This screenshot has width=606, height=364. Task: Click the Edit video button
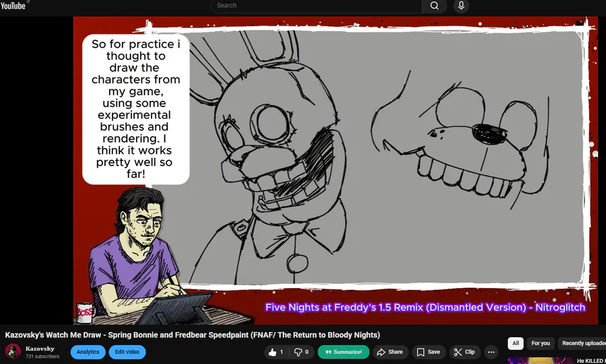tap(127, 352)
